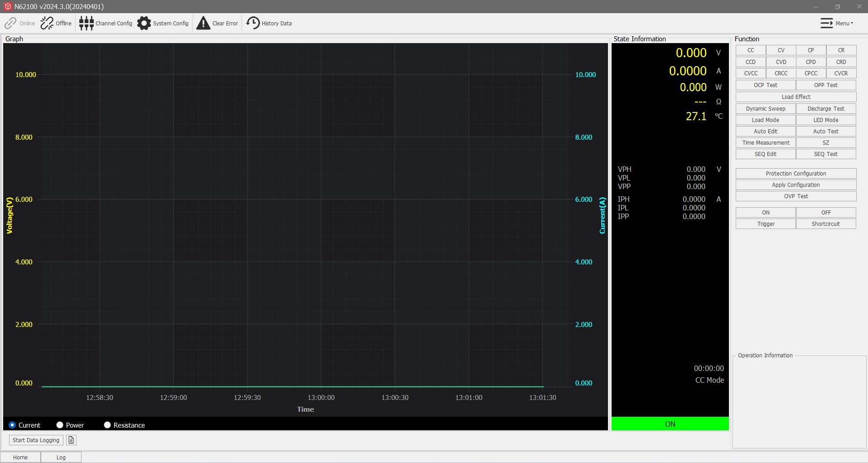Open Dynamic Sweep function
This screenshot has height=463, width=868.
click(x=766, y=108)
